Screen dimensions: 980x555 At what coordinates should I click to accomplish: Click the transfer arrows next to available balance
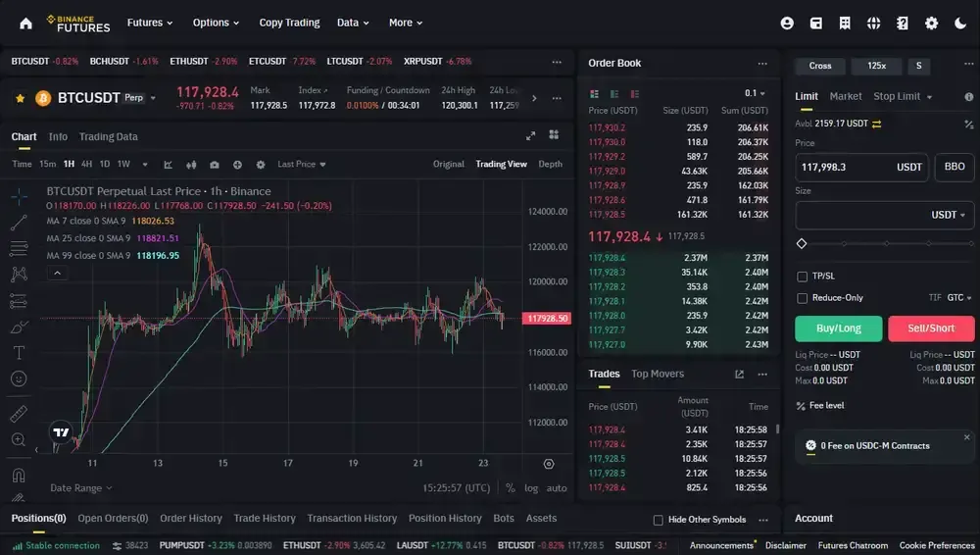point(877,124)
